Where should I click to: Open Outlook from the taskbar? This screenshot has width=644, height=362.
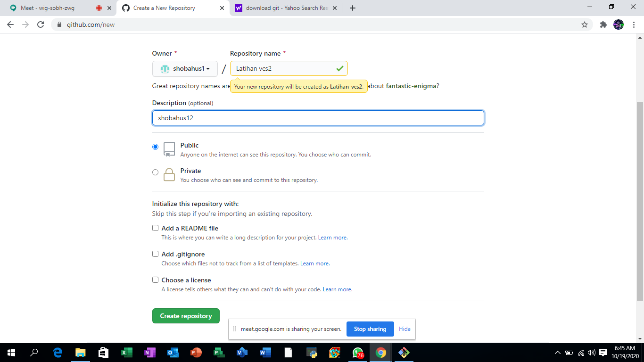click(173, 353)
